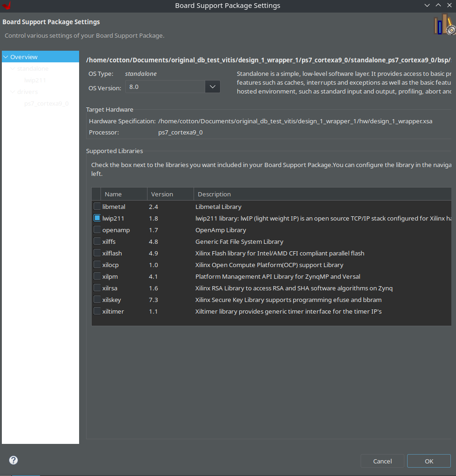Click the Xilinx RSA Library description
The height and width of the screenshot is (476, 456).
pyautogui.click(x=294, y=288)
